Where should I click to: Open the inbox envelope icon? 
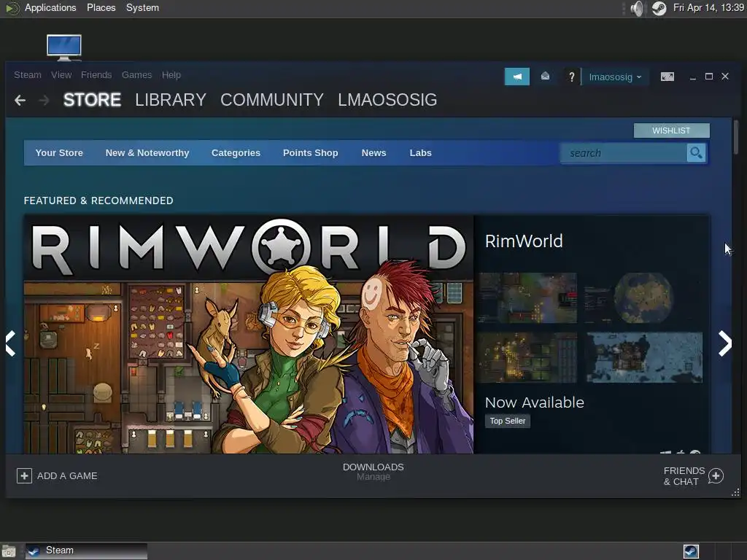[545, 76]
